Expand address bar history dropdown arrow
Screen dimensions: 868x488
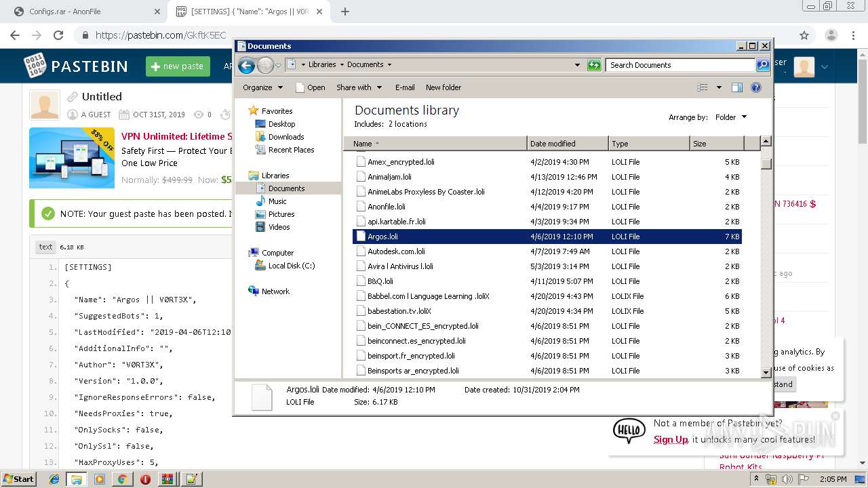pos(577,65)
